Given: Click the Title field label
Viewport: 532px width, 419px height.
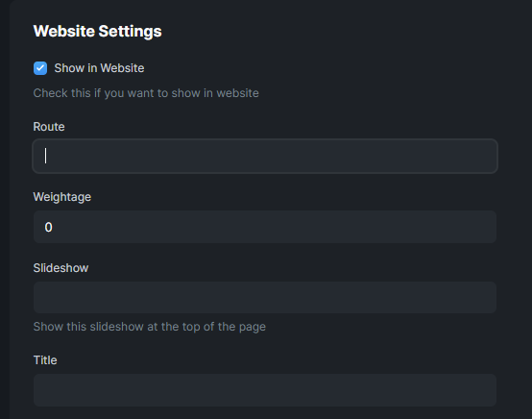Looking at the screenshot, I should pos(45,360).
